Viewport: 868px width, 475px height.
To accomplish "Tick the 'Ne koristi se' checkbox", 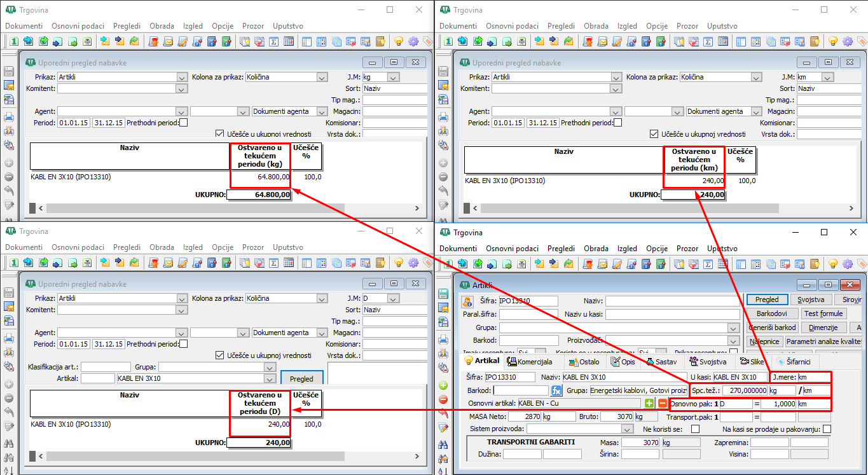I will click(x=695, y=429).
